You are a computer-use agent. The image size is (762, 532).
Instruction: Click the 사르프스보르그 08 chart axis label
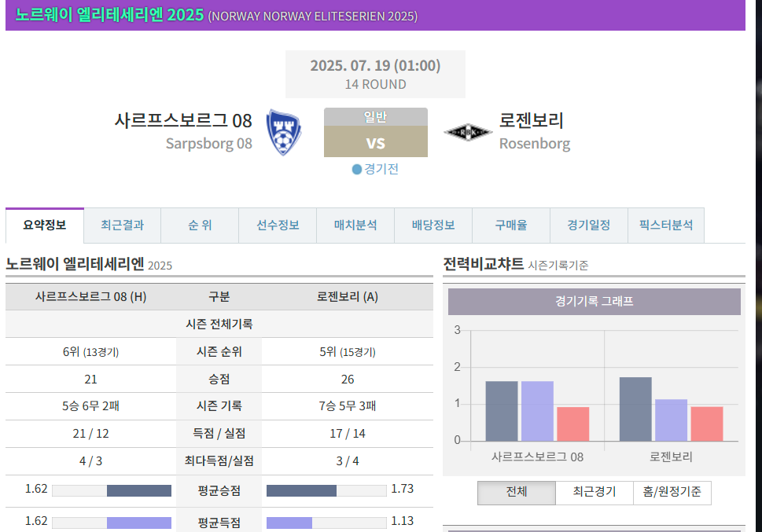point(537,457)
